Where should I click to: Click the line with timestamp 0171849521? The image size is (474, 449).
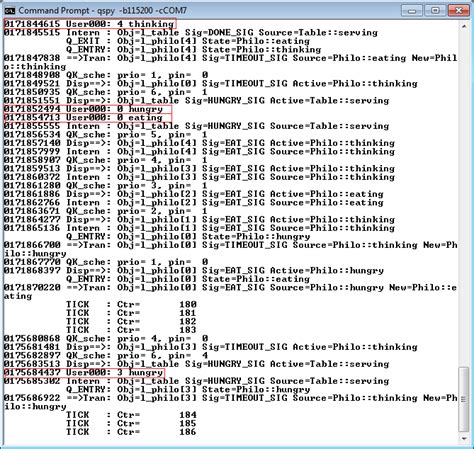tap(211, 84)
